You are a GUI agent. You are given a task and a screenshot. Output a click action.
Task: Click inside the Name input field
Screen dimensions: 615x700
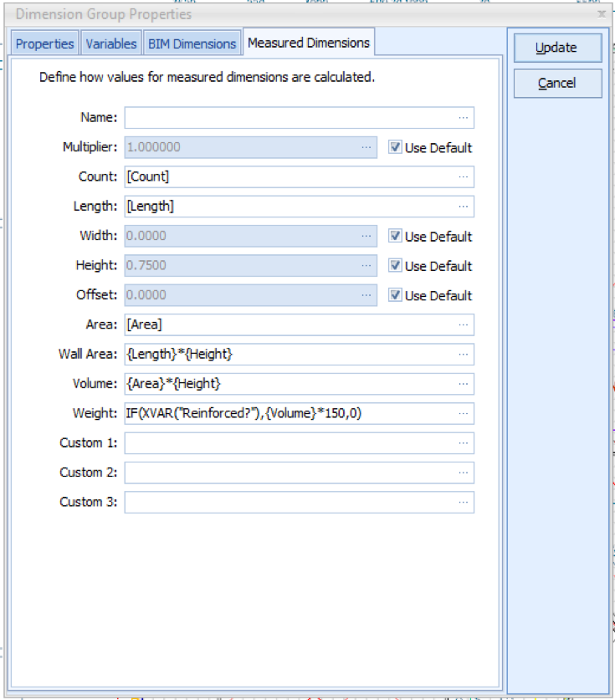tap(289, 118)
